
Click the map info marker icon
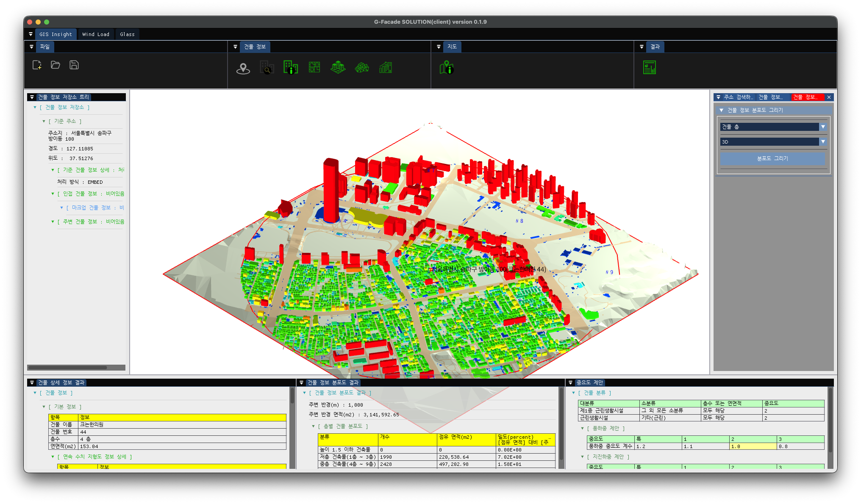[x=447, y=67]
